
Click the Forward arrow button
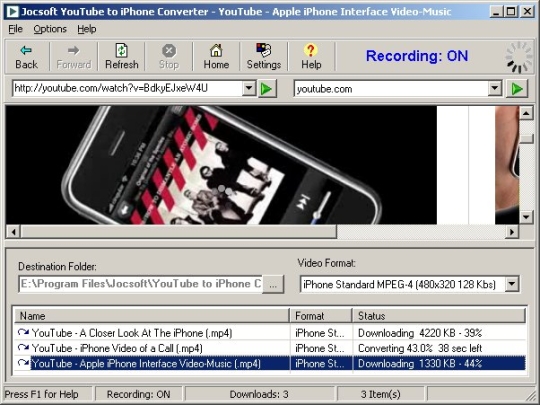(x=73, y=57)
